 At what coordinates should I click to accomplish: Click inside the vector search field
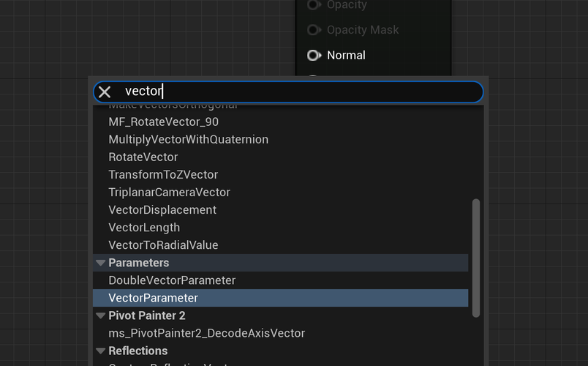pos(293,91)
